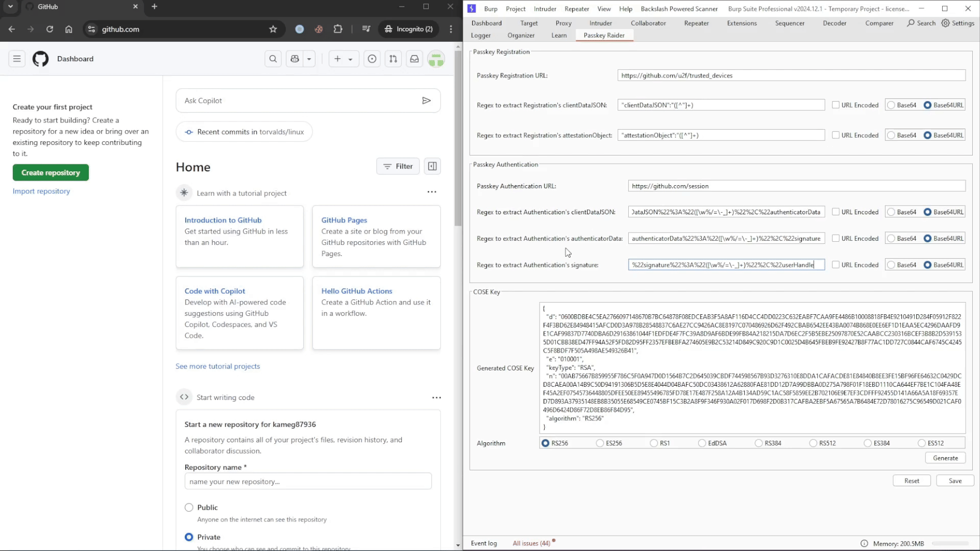Click the Chrome home button
The height and width of the screenshot is (551, 980).
coord(68,29)
